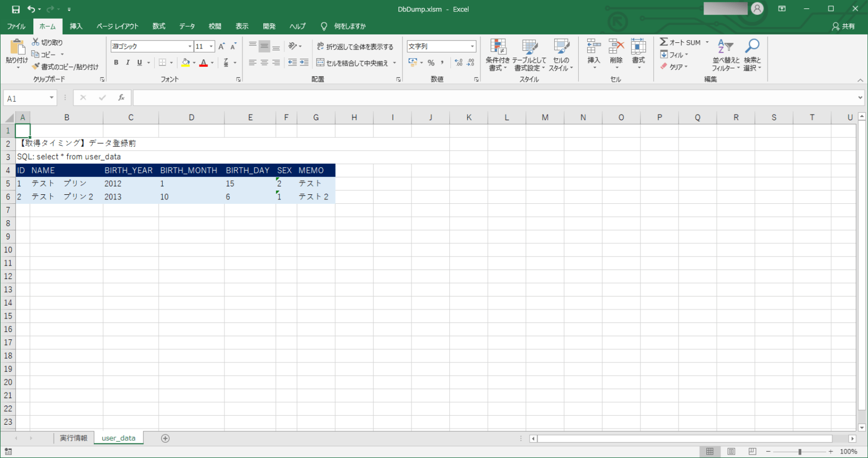868x458 pixels.
Task: Click the Merge & Center (セルを結合して中央揃え) button
Action: [x=353, y=63]
